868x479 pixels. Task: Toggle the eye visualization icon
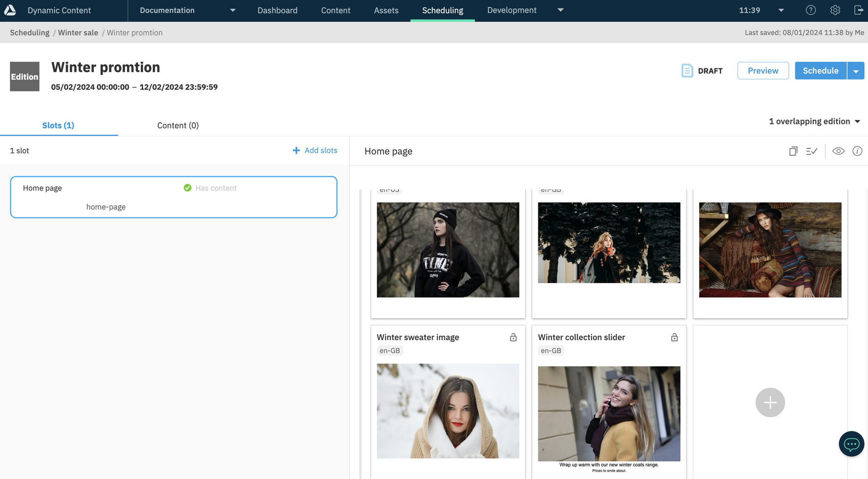pyautogui.click(x=838, y=151)
